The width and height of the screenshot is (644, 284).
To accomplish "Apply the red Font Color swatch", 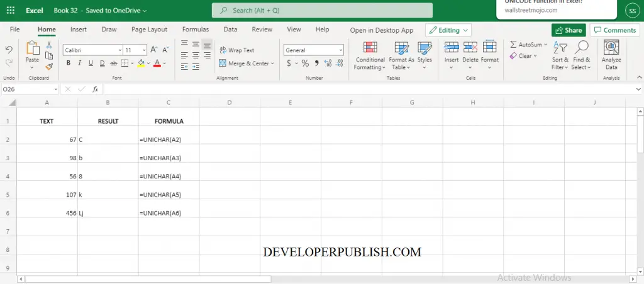I will [157, 63].
